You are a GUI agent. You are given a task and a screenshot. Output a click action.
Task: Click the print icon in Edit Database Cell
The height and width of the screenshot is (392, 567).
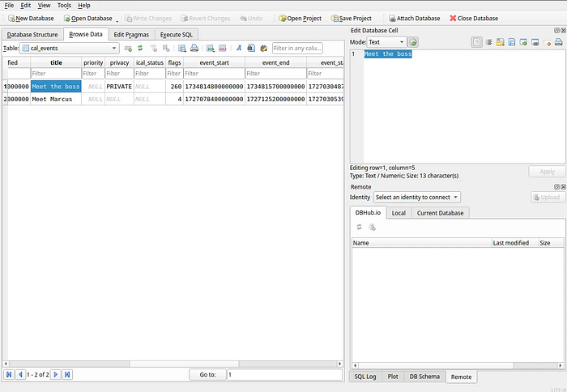tap(558, 42)
